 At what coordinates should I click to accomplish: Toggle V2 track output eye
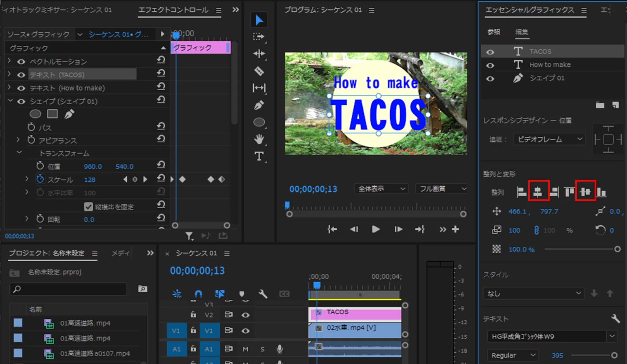(x=245, y=315)
